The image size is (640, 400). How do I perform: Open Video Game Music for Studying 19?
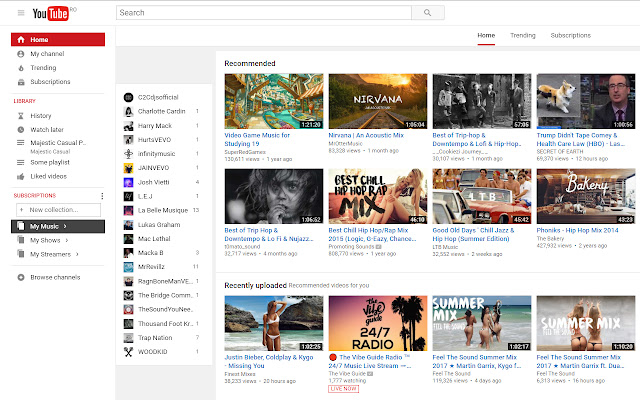coord(257,140)
